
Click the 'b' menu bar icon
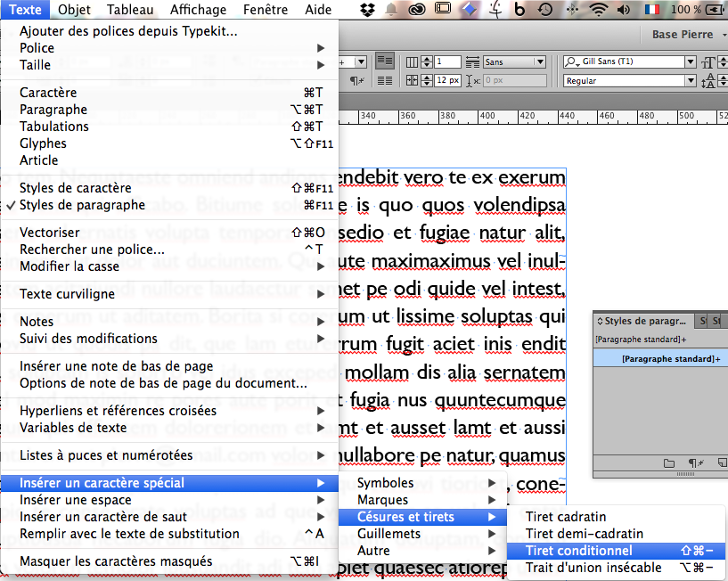pos(519,9)
